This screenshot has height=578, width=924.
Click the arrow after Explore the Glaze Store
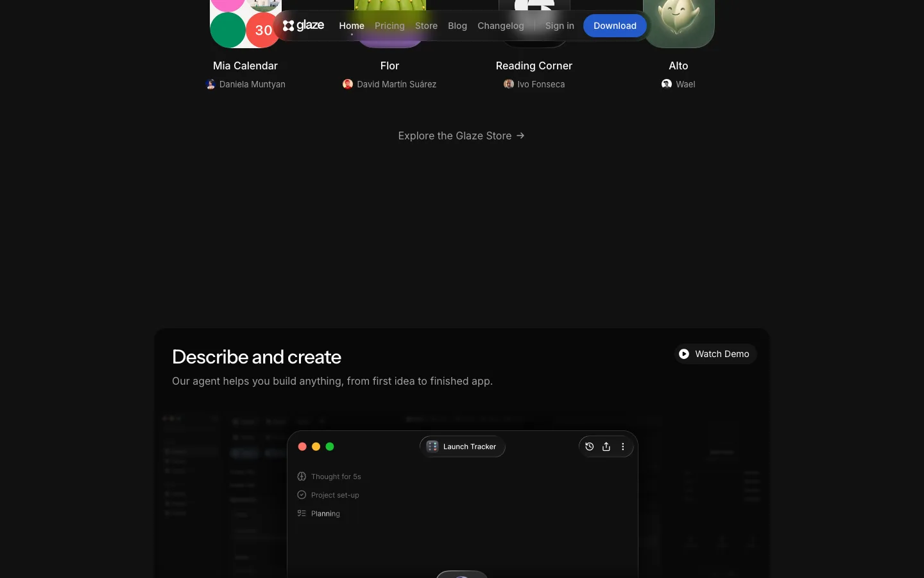(x=520, y=136)
